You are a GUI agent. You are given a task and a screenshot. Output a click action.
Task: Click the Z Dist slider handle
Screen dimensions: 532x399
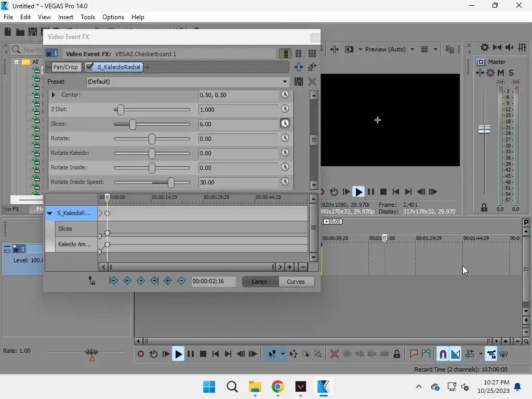(121, 110)
